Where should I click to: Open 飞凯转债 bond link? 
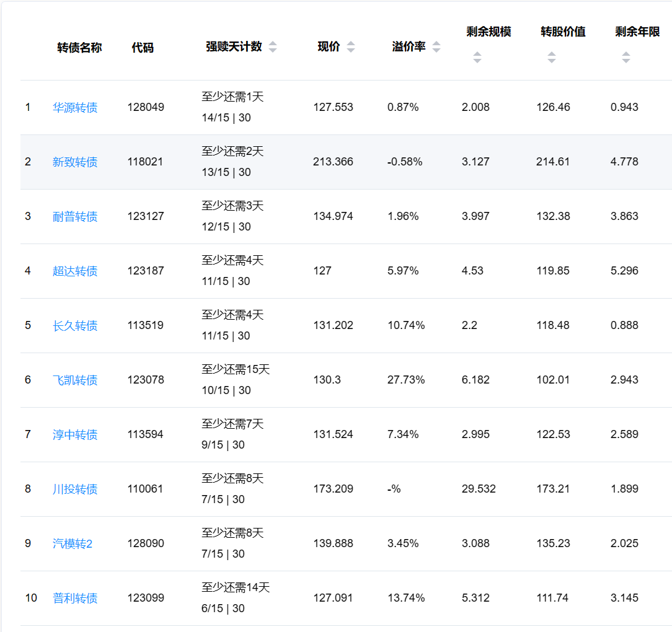click(75, 380)
